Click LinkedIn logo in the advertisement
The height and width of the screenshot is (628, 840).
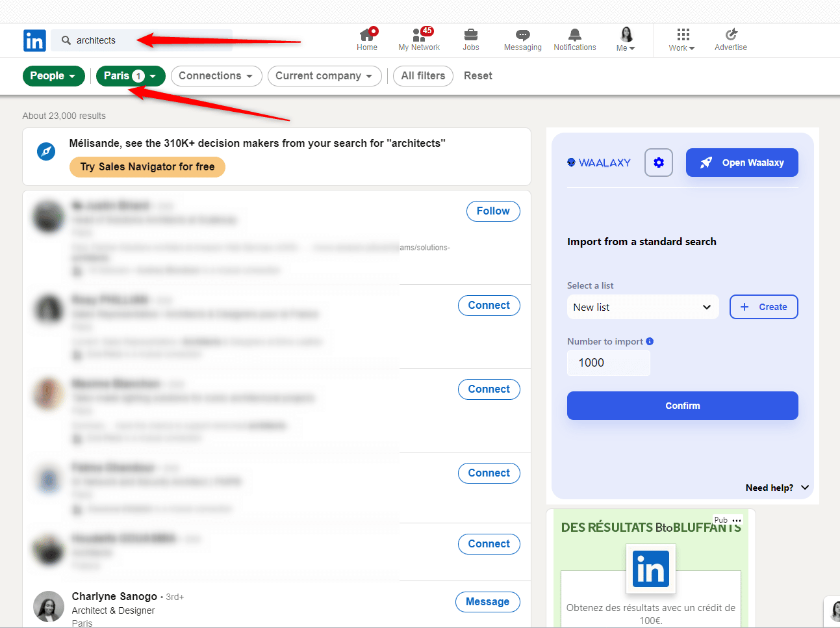(x=651, y=569)
